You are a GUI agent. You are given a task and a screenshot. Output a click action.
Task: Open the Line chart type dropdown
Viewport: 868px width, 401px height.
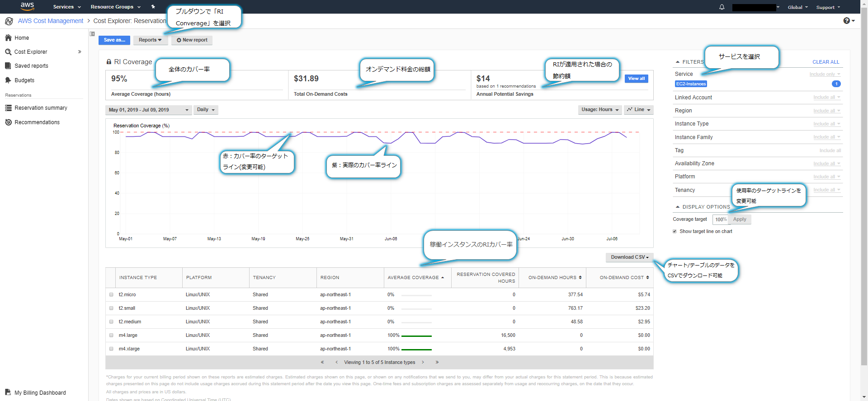point(638,110)
